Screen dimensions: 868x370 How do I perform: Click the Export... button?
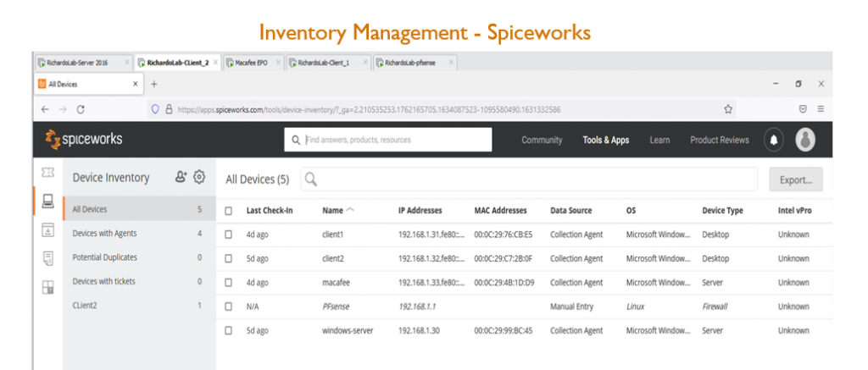(795, 179)
